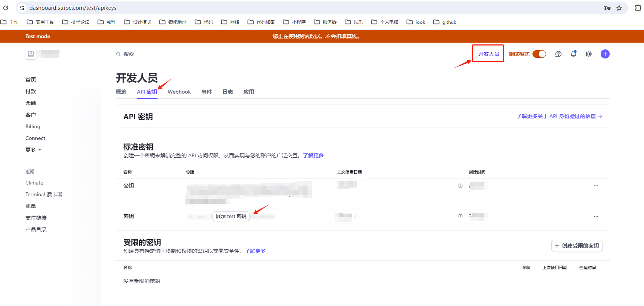Open the 小程序 bookmarks folder
The width and height of the screenshot is (644, 306).
pyautogui.click(x=294, y=22)
